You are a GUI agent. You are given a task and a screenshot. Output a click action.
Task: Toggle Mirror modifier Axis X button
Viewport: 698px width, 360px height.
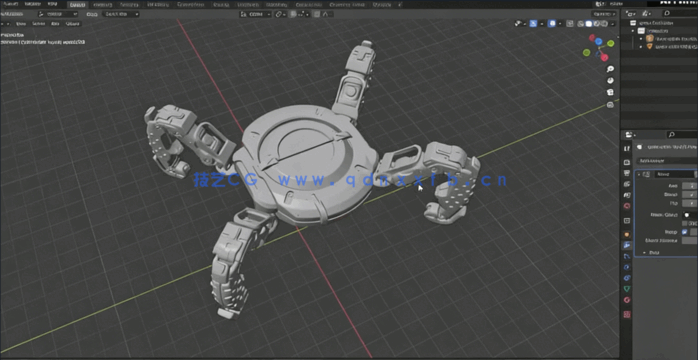(689, 186)
